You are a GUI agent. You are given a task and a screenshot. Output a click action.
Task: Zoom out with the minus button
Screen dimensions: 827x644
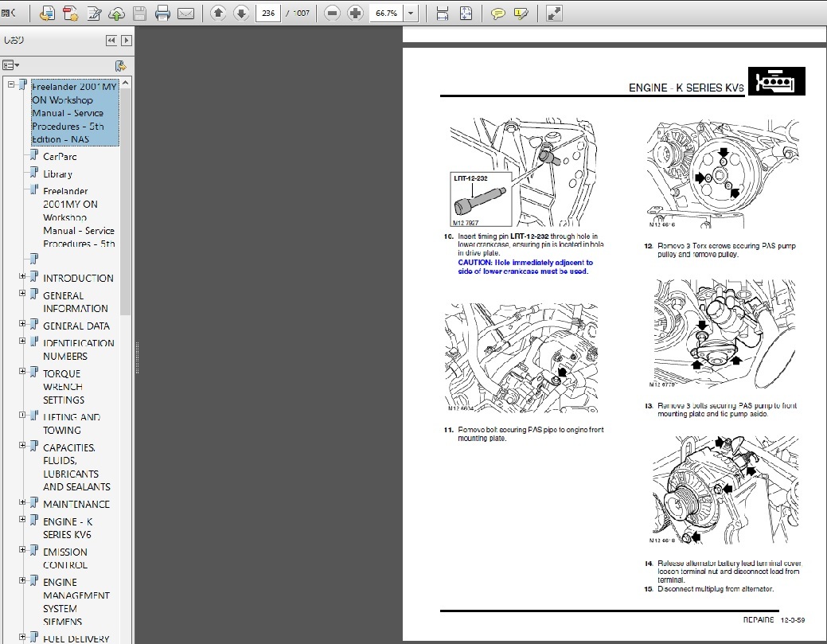(x=332, y=14)
